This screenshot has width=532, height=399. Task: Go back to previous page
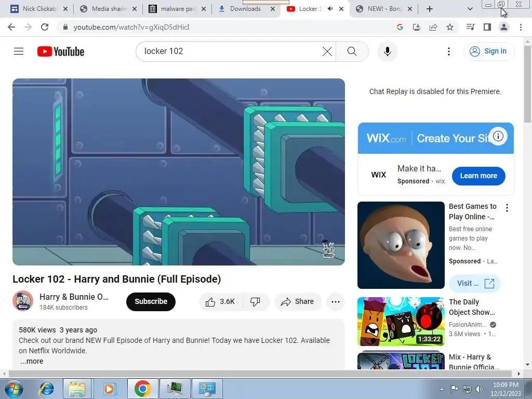click(11, 27)
